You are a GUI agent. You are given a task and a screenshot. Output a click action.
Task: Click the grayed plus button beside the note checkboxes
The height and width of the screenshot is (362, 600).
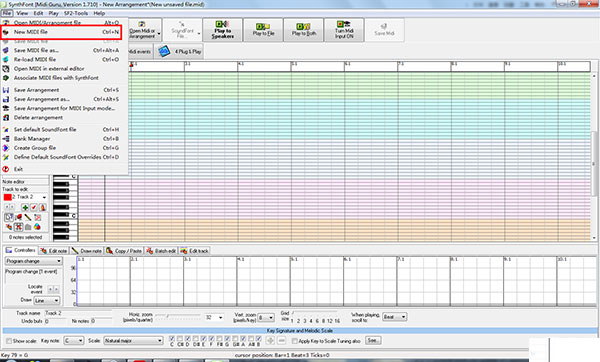click(270, 341)
